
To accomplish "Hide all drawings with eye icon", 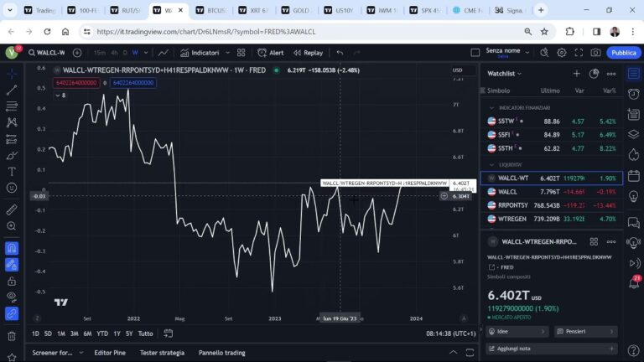I will pos(12,297).
